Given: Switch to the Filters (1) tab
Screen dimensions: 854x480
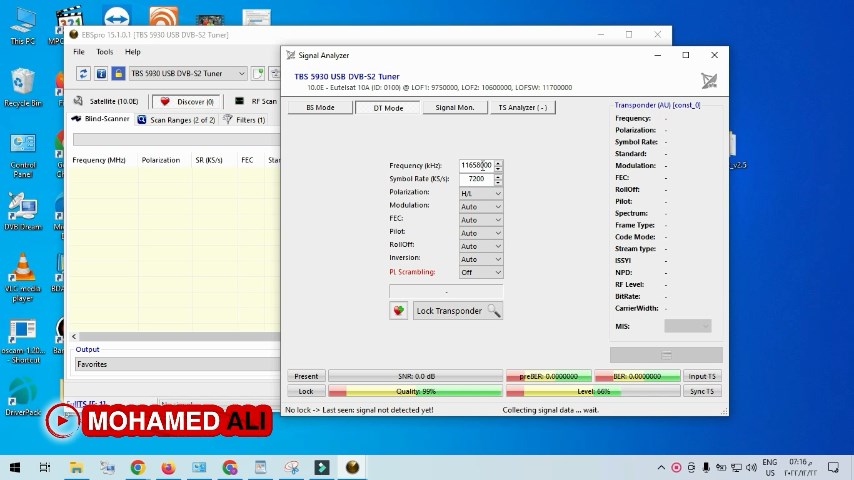Looking at the screenshot, I should (x=244, y=119).
